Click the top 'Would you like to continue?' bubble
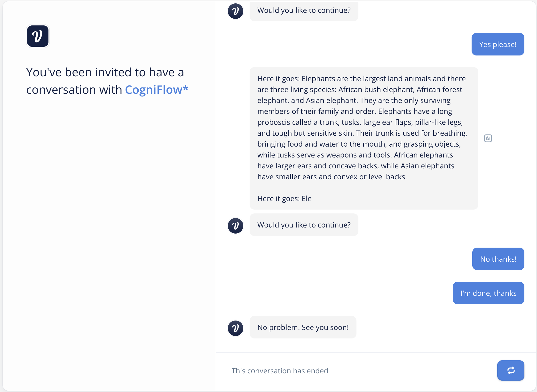 click(x=304, y=10)
